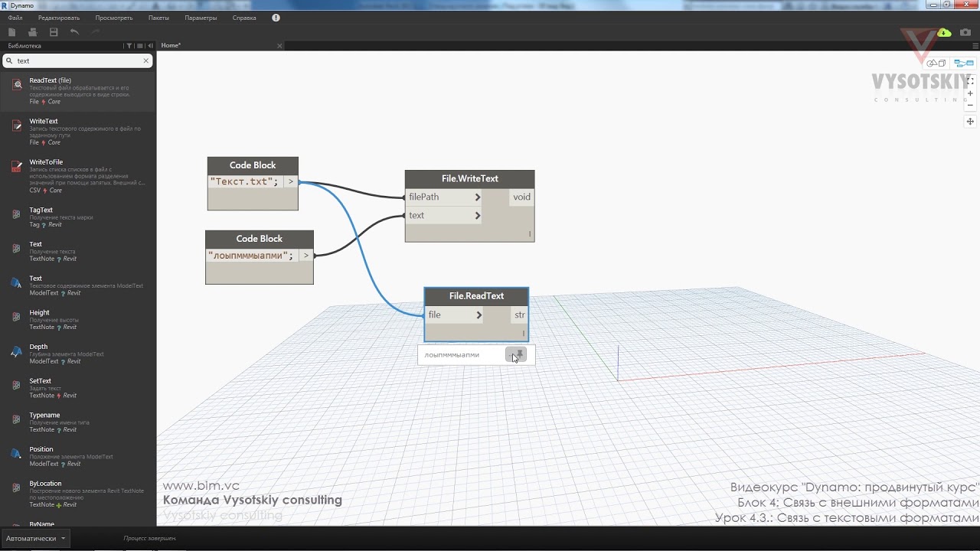Click the WriteText node icon in library

pos(16,126)
